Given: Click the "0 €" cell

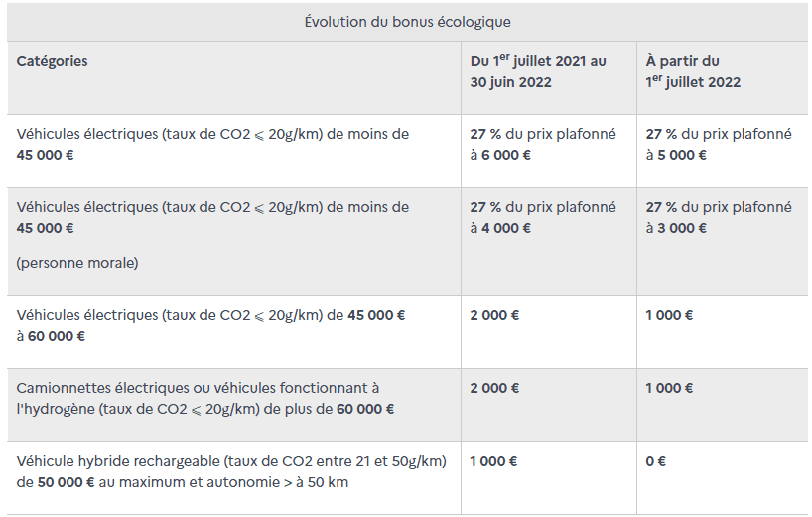Looking at the screenshot, I should (656, 461).
